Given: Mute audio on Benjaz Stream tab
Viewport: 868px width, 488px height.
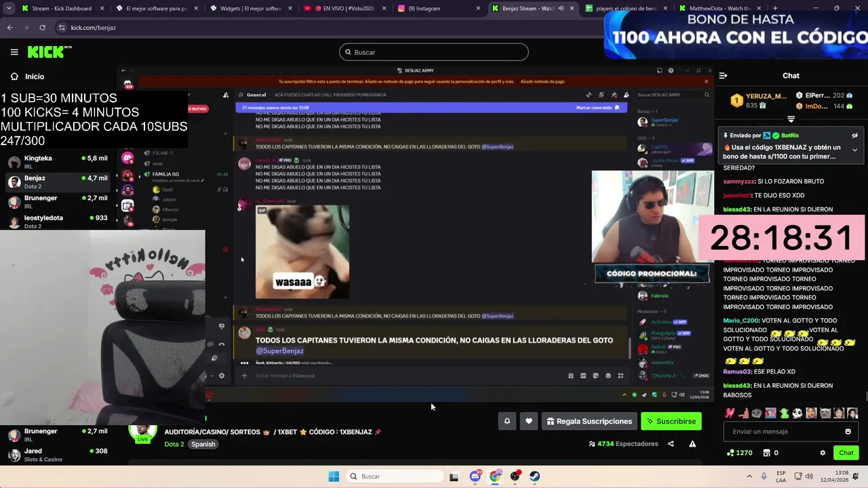Looking at the screenshot, I should (561, 8).
